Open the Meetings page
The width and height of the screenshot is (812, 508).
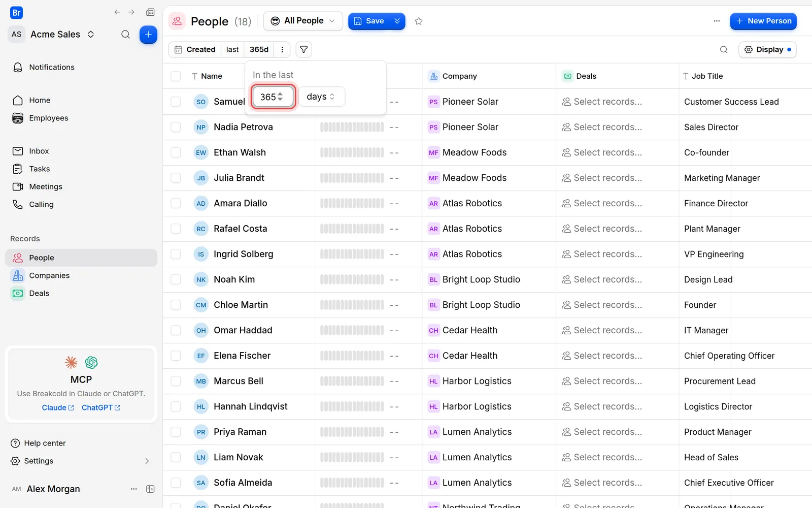[81, 186]
